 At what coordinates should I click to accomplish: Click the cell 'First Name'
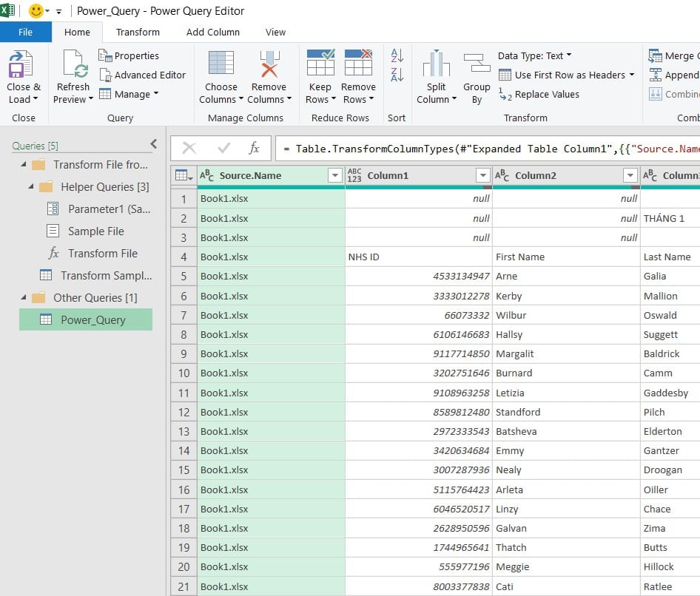566,257
